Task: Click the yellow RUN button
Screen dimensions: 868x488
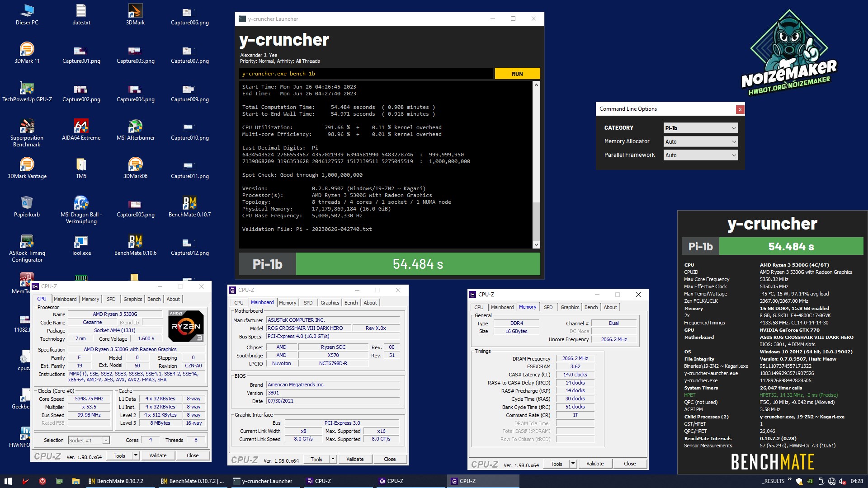Action: pos(517,74)
